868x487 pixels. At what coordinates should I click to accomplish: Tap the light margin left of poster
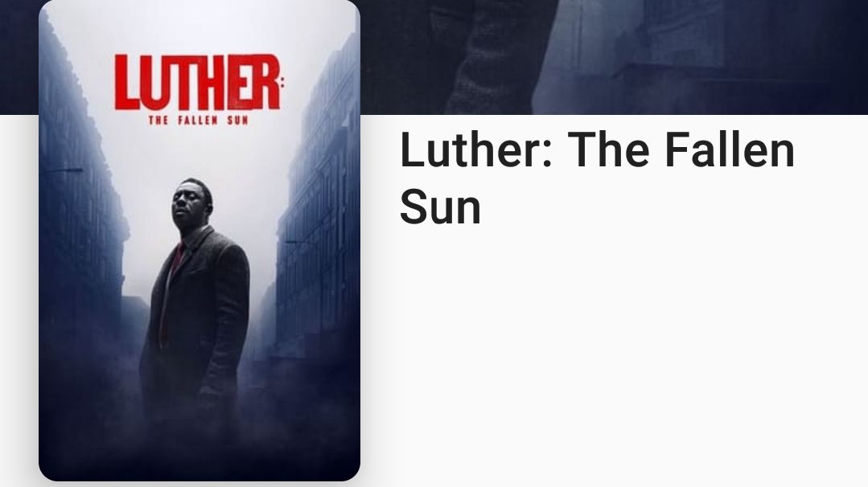[19, 301]
